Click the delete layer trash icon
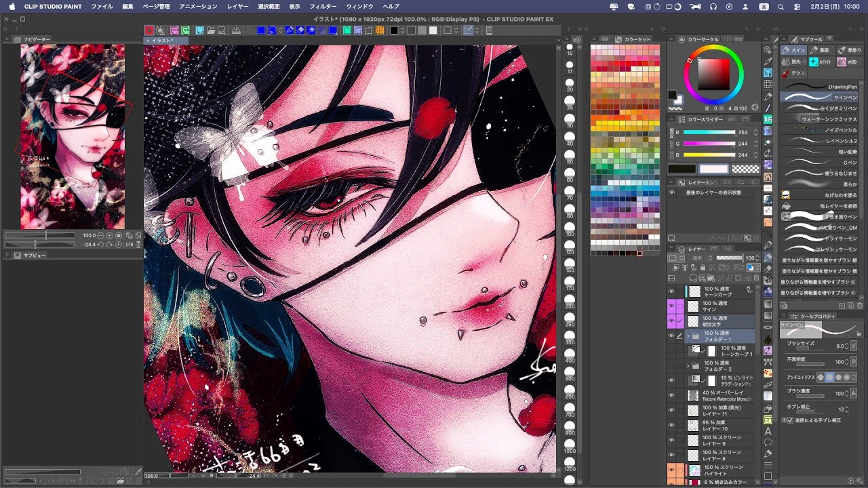This screenshot has width=868, height=488. [756, 278]
